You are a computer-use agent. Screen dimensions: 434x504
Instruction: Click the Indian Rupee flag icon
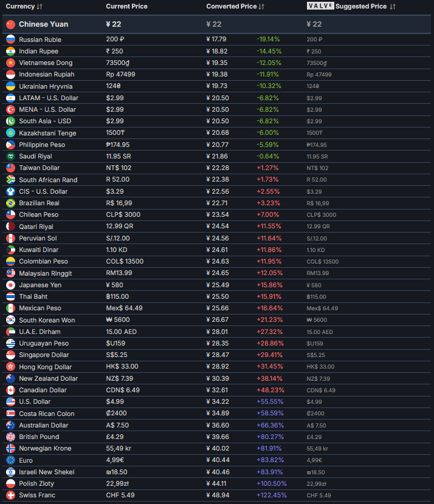(10, 51)
